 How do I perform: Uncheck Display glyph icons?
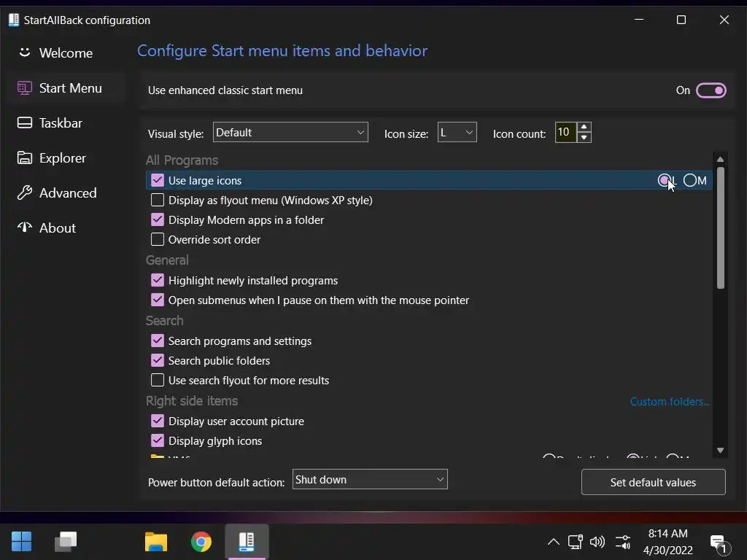tap(158, 440)
